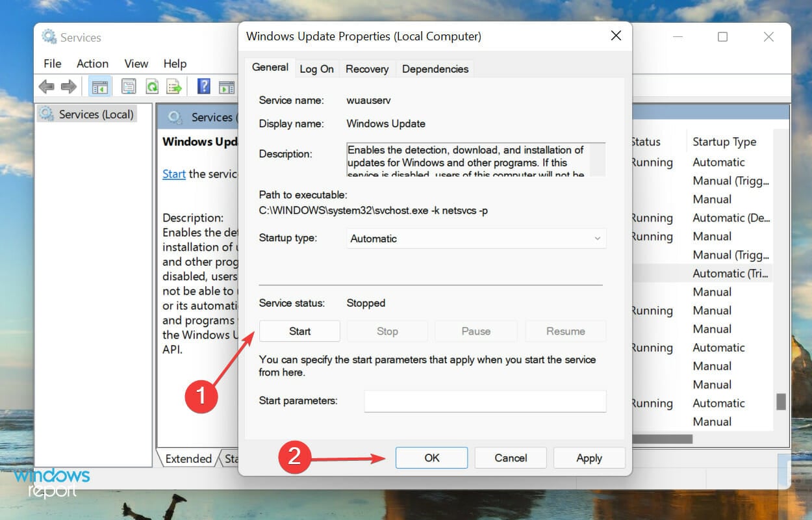Click the Refresh toolbar icon in Services
This screenshot has height=520, width=812.
151,86
